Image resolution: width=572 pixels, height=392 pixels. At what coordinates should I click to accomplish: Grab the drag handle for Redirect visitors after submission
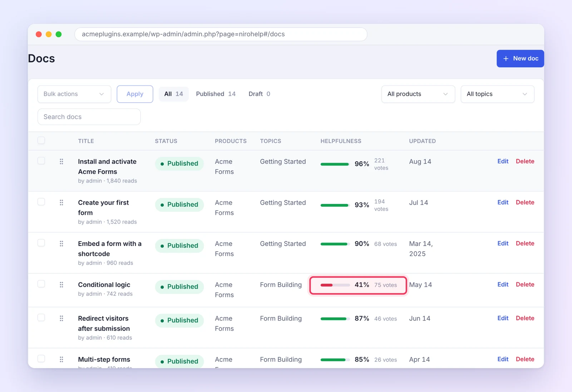61,318
